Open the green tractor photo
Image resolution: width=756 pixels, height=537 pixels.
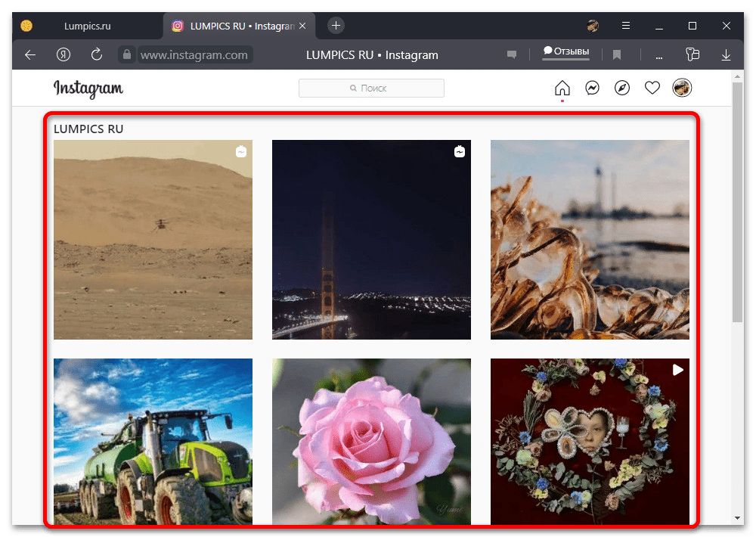click(x=153, y=441)
